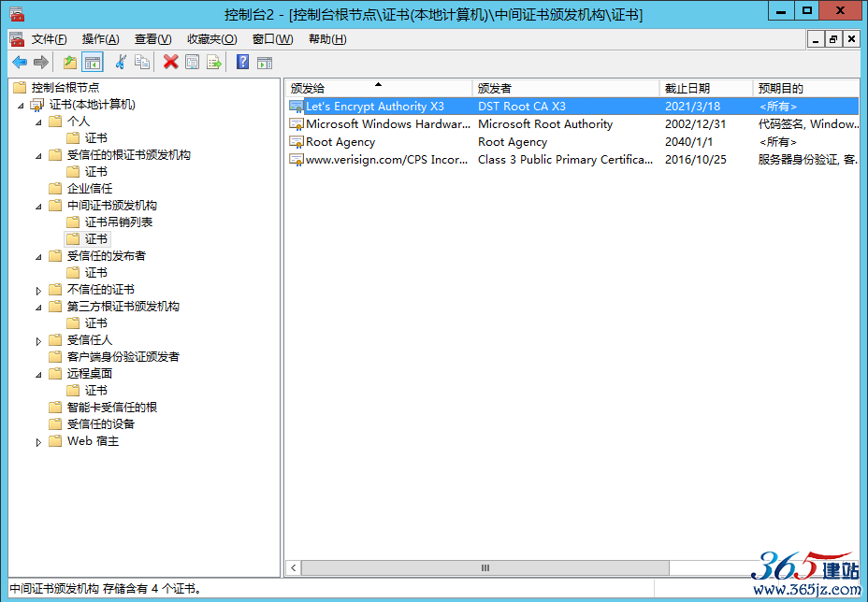This screenshot has height=602, width=868.
Task: Sort by the 截止日期 column header
Action: [x=706, y=88]
